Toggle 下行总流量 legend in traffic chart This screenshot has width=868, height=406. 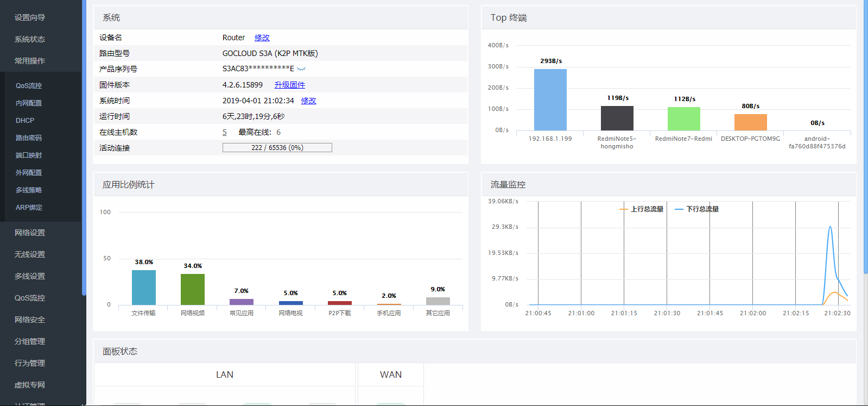(x=697, y=209)
